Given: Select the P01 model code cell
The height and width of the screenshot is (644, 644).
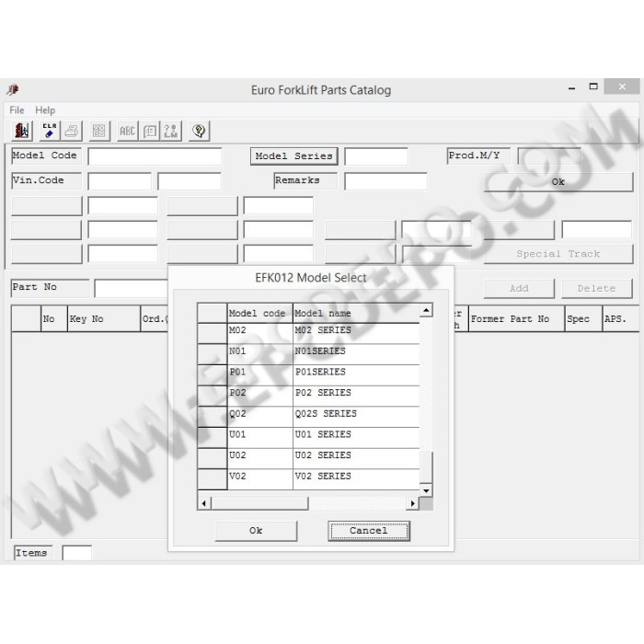Looking at the screenshot, I should tap(260, 375).
